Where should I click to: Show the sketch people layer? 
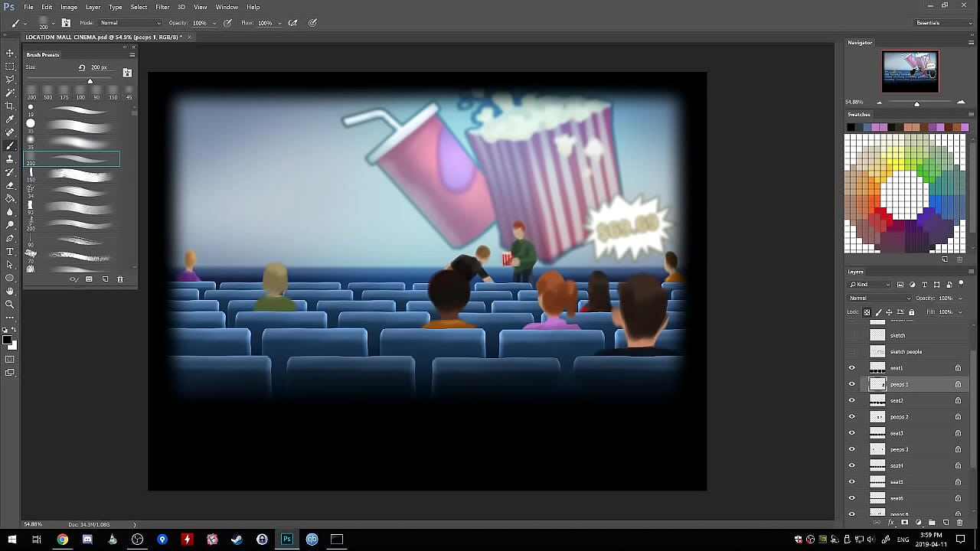click(x=851, y=351)
